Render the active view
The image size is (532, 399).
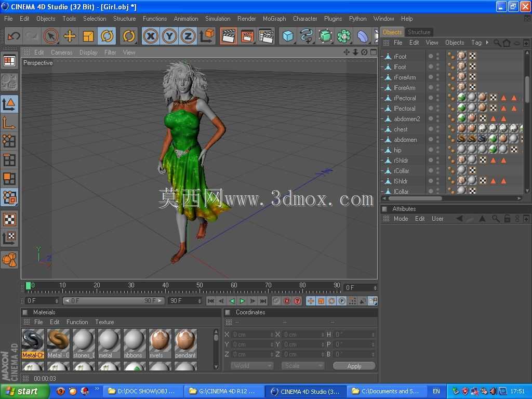pyautogui.click(x=229, y=36)
